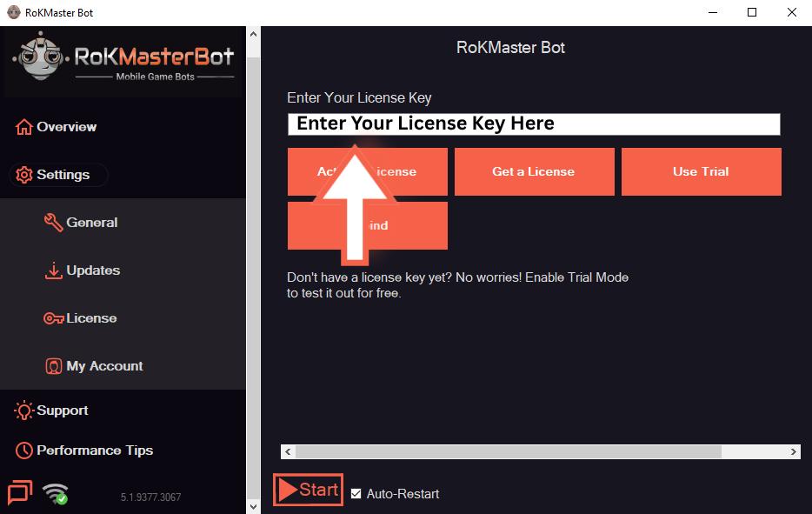
Task: Click the sidebar scroll down arrow
Action: (x=253, y=507)
